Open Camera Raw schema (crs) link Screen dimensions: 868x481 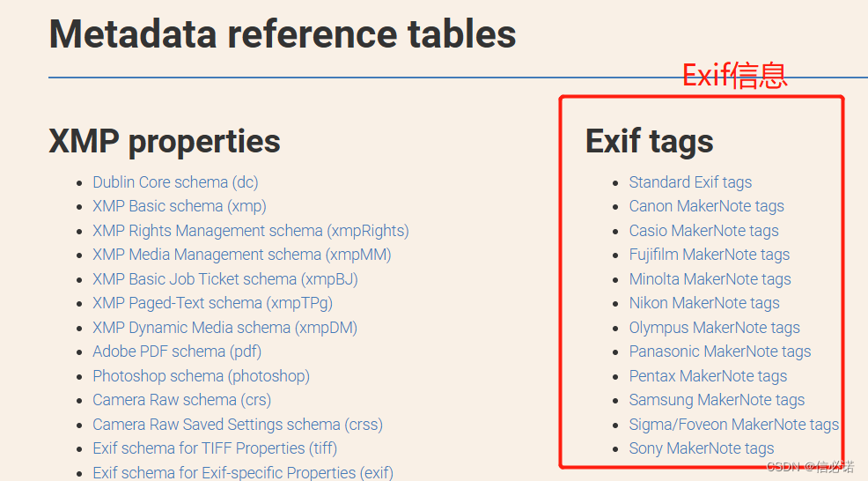point(181,400)
